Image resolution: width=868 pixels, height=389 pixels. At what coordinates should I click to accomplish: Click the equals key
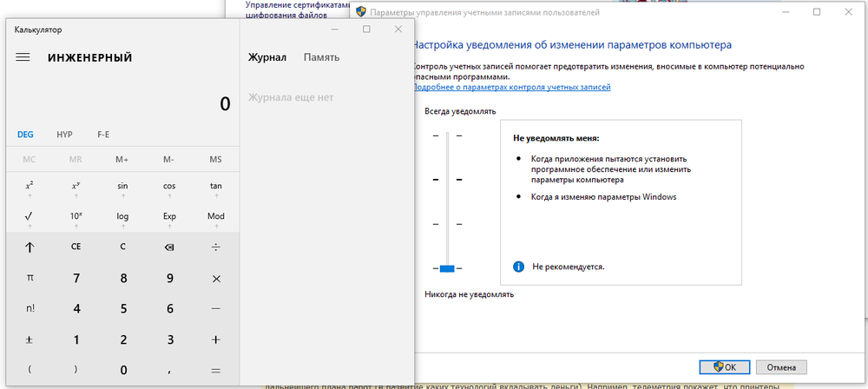(x=216, y=370)
